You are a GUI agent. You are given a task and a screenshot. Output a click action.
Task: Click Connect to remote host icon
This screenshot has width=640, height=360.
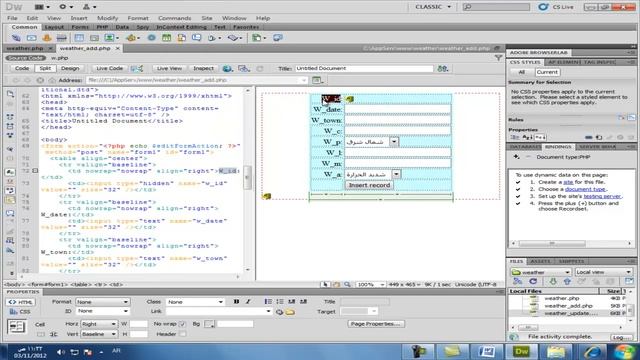click(518, 282)
